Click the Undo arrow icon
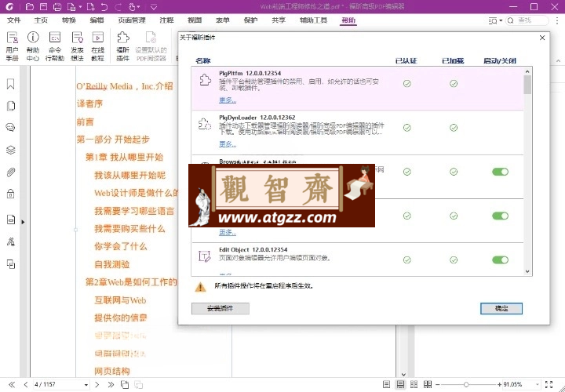The width and height of the screenshot is (565, 392). point(104,6)
